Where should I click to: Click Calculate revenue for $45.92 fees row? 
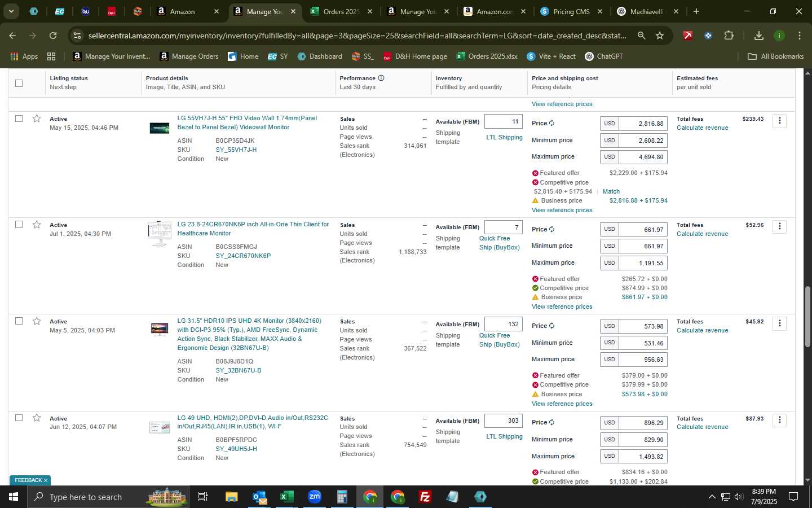pos(702,330)
